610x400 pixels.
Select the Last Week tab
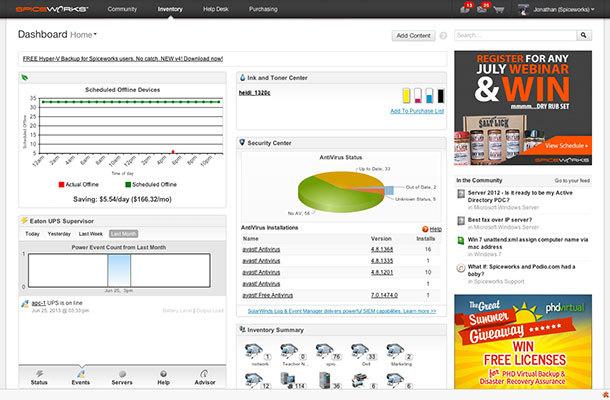click(x=91, y=234)
